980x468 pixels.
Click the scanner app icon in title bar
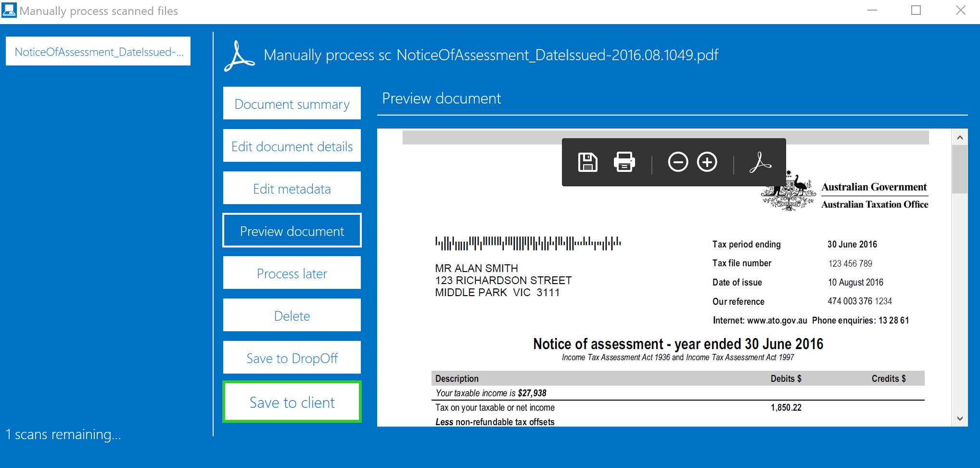tap(9, 10)
